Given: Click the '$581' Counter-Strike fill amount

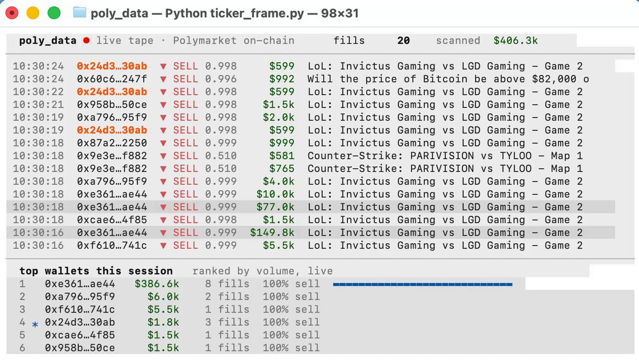Looking at the screenshot, I should 282,156.
